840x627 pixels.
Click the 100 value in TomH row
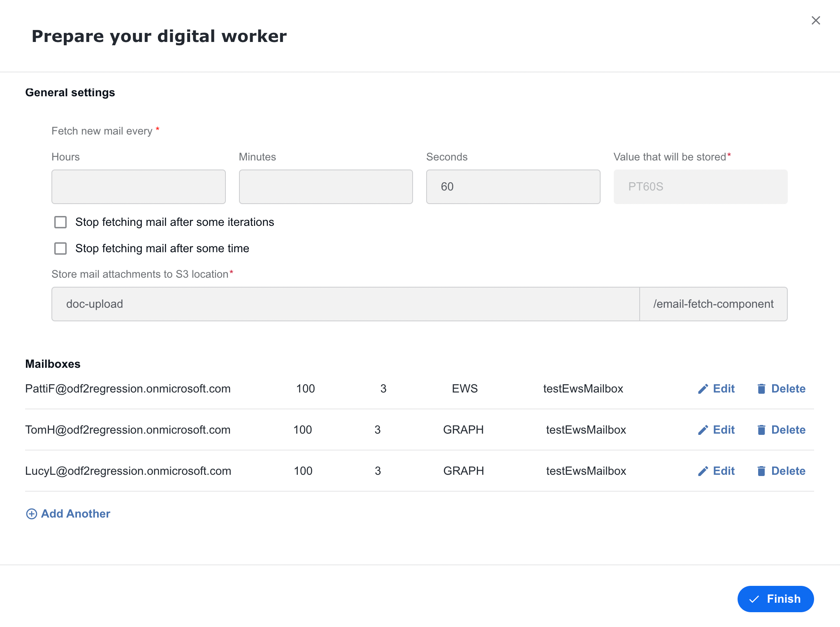[x=303, y=430]
